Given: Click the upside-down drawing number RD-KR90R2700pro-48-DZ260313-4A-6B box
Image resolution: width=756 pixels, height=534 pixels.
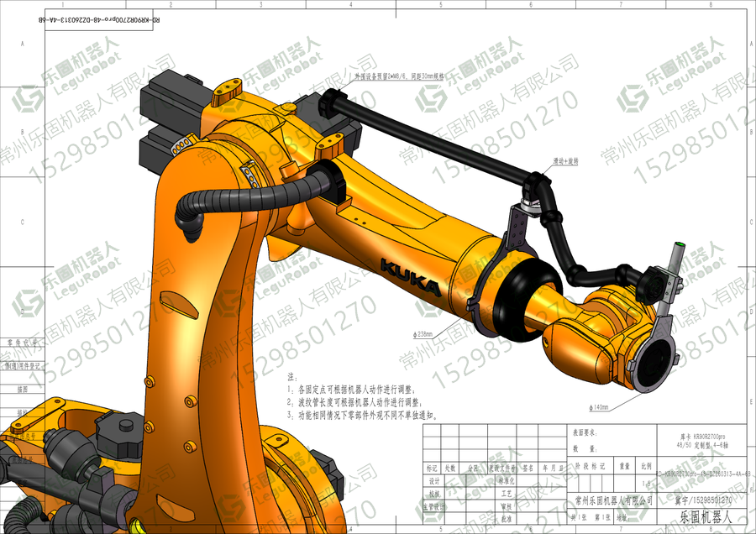Looking at the screenshot, I should point(99,20).
